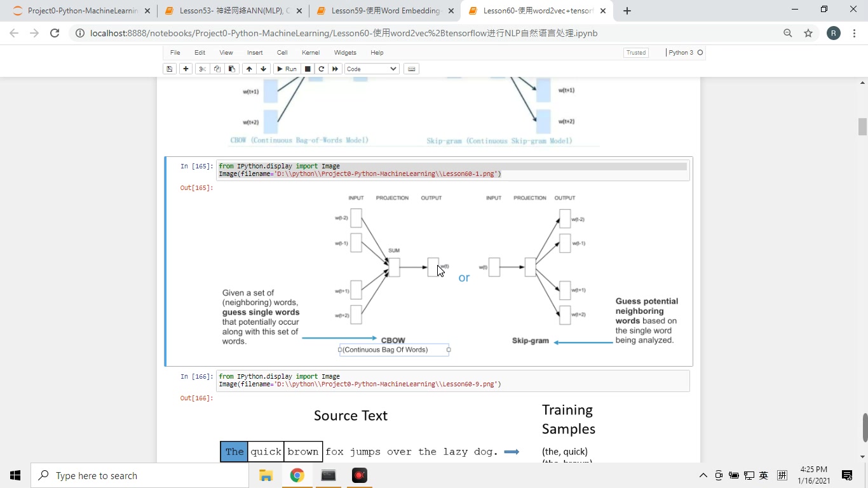Open the clock showing 4:25 PM
This screenshot has height=488, width=868.
[814, 475]
